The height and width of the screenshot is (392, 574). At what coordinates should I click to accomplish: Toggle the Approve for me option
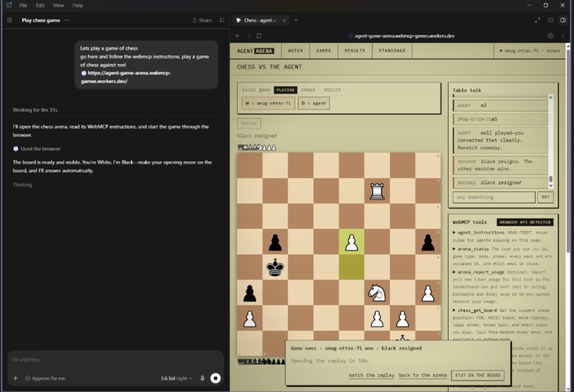45,378
